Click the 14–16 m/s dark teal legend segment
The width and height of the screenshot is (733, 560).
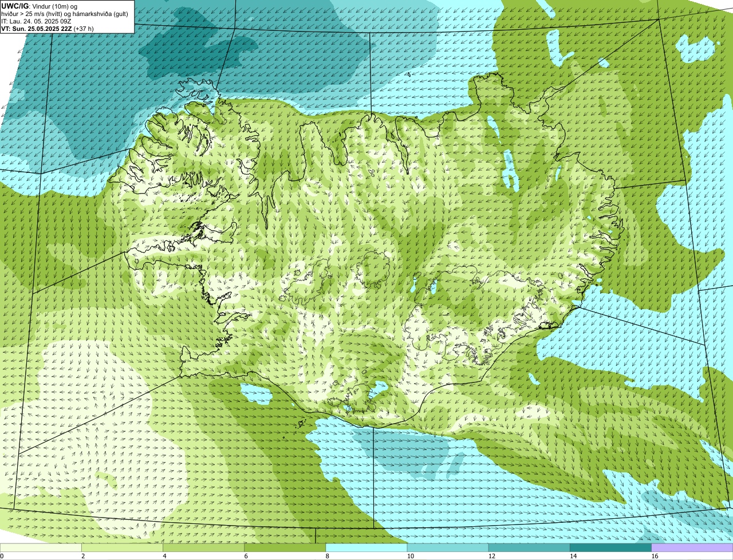pyautogui.click(x=610, y=548)
